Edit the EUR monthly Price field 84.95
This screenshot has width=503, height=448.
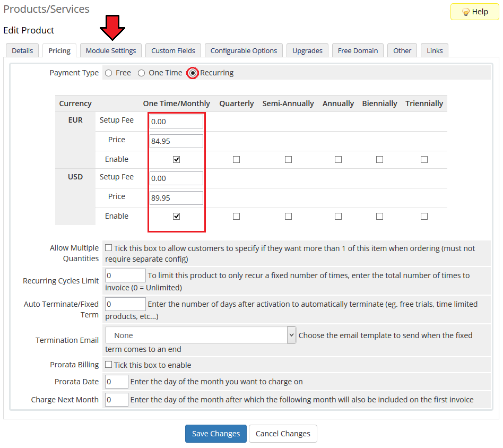click(x=176, y=141)
